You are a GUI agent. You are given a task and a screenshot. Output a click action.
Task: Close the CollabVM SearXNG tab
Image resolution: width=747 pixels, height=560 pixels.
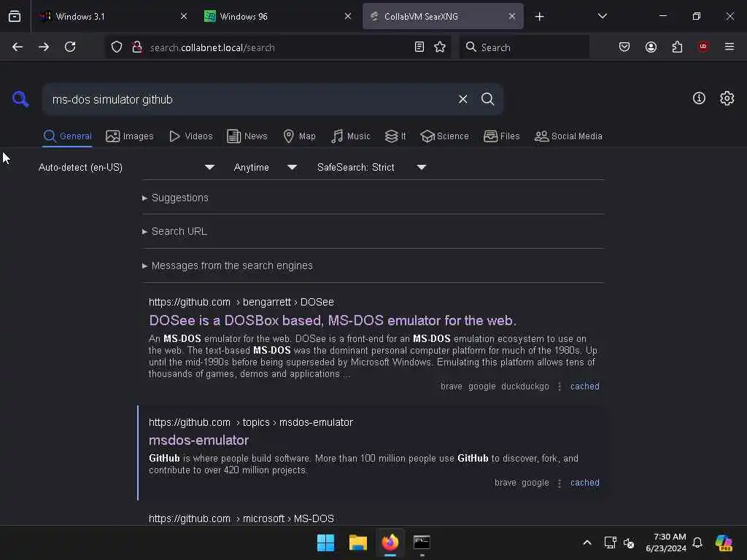point(511,16)
